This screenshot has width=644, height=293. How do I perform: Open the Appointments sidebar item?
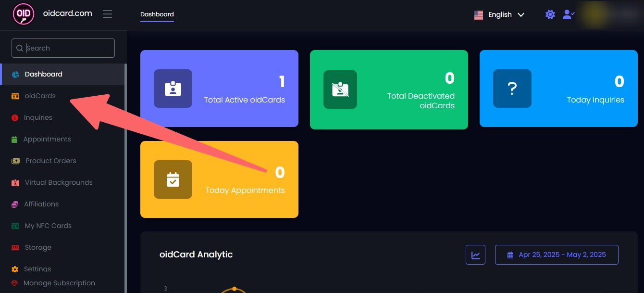point(47,139)
